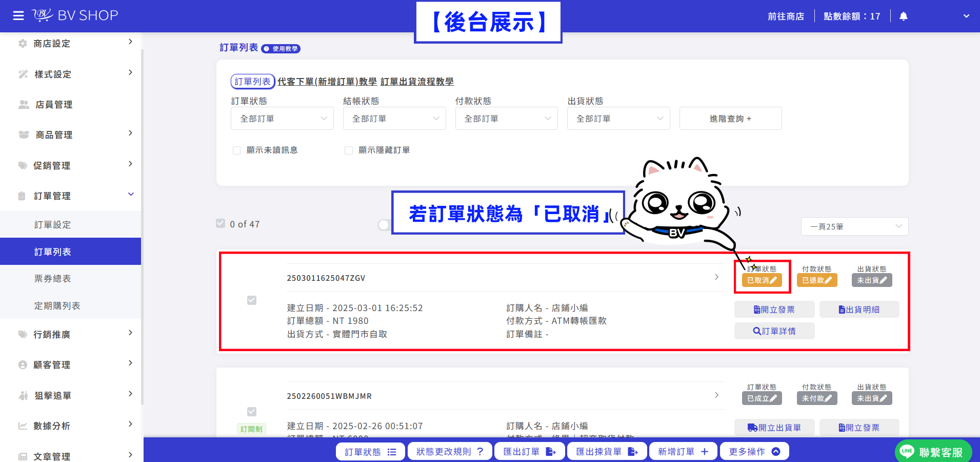The image size is (980, 462).
Task: Check the 顯示隱藏訂單 checkbox
Action: [349, 150]
